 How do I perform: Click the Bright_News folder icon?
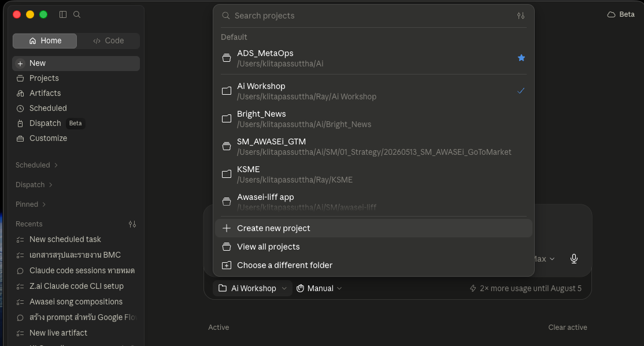226,118
